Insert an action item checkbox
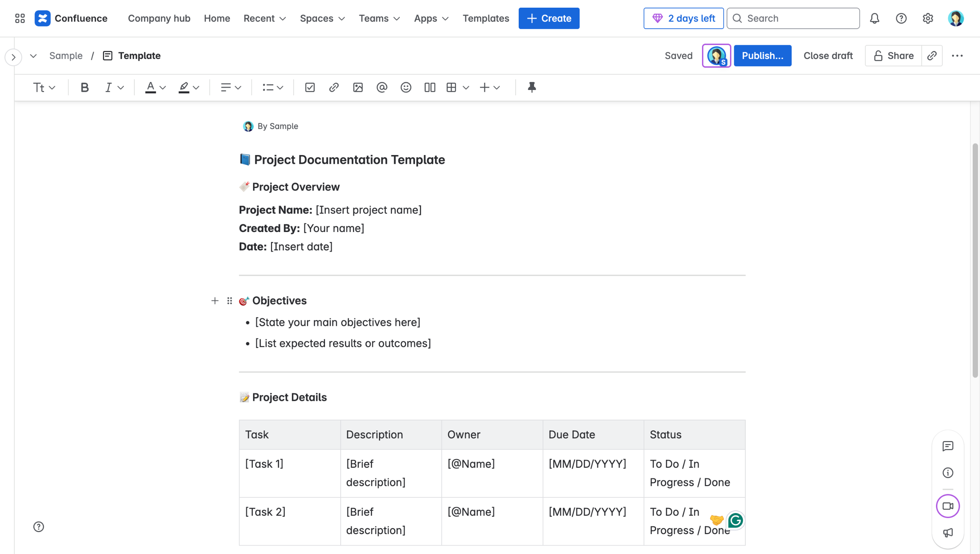 coord(310,88)
